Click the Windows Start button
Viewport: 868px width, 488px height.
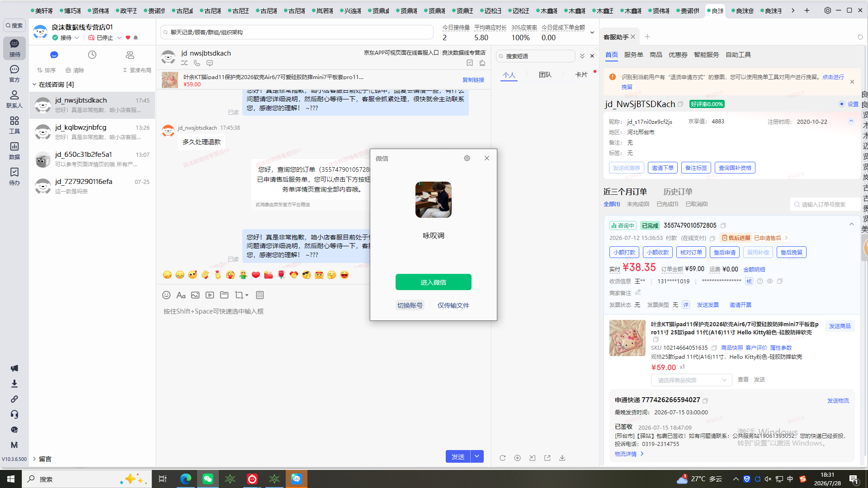point(11,479)
